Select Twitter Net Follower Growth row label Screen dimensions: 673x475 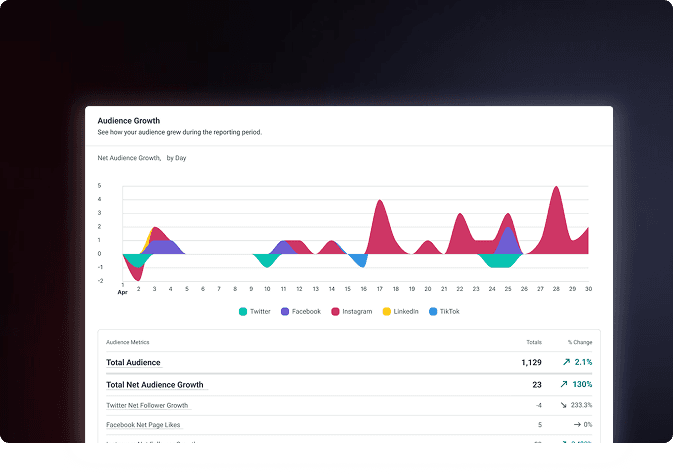[x=147, y=405]
